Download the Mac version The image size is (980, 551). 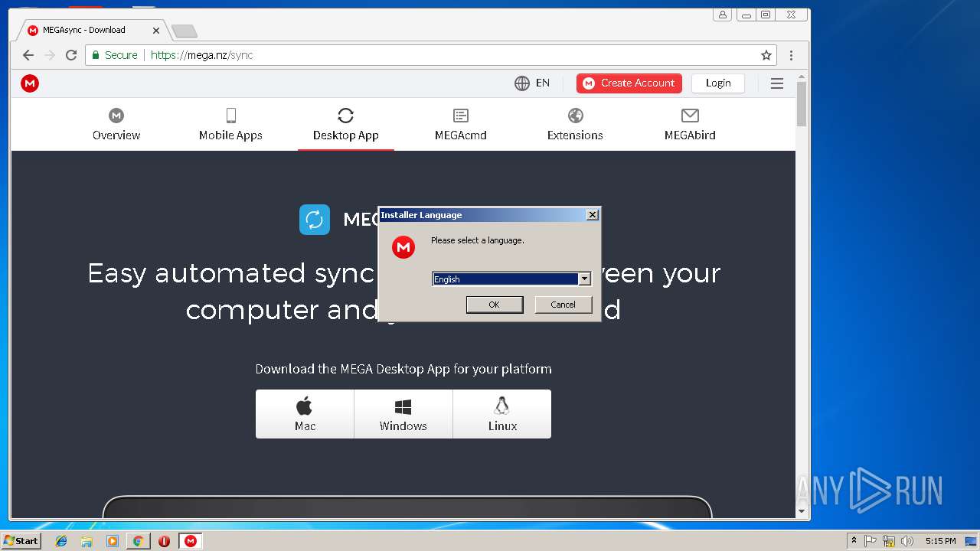click(305, 414)
